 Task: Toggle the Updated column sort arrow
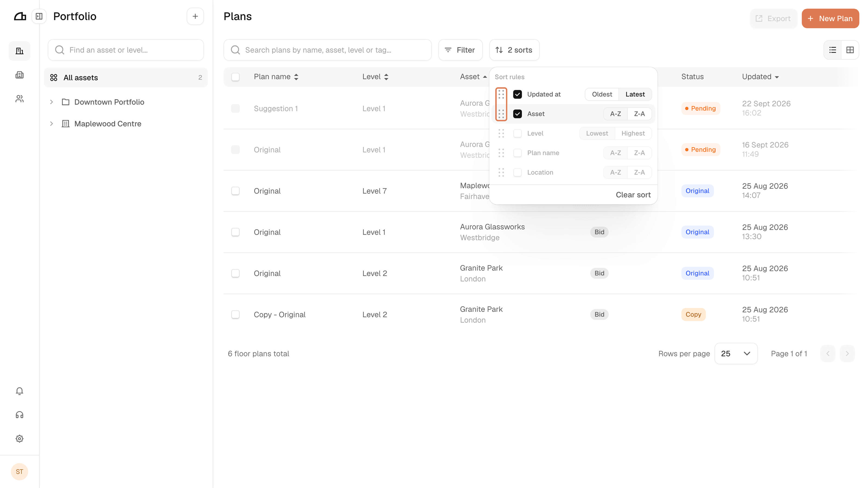(x=777, y=77)
